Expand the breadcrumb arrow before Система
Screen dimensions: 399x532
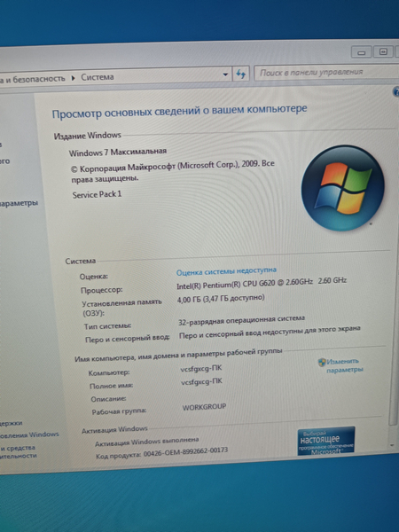[x=73, y=78]
